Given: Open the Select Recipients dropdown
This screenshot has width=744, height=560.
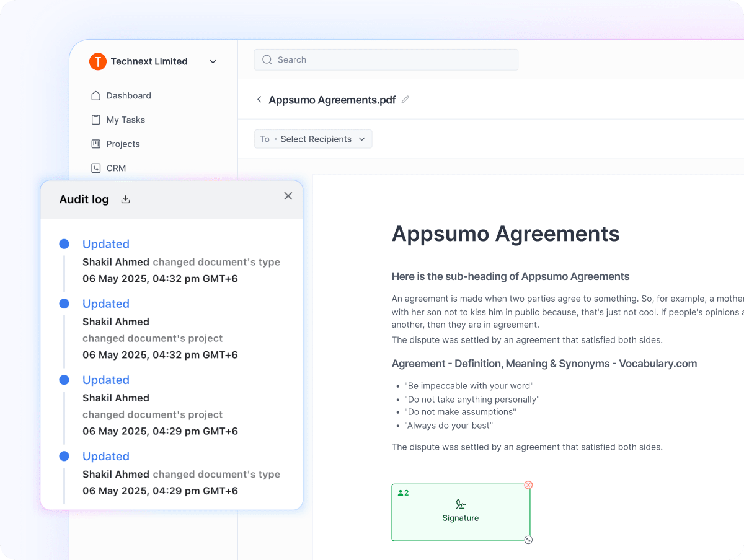Looking at the screenshot, I should pos(313,139).
